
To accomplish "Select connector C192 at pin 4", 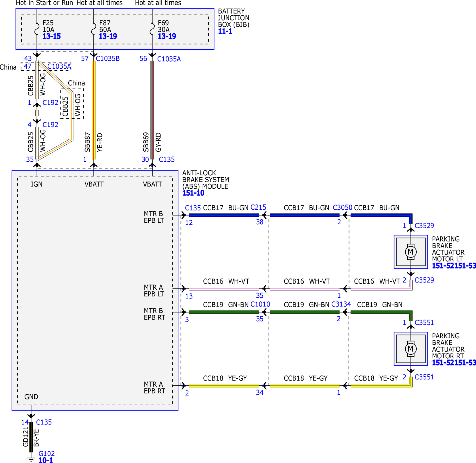I will pyautogui.click(x=50, y=125).
